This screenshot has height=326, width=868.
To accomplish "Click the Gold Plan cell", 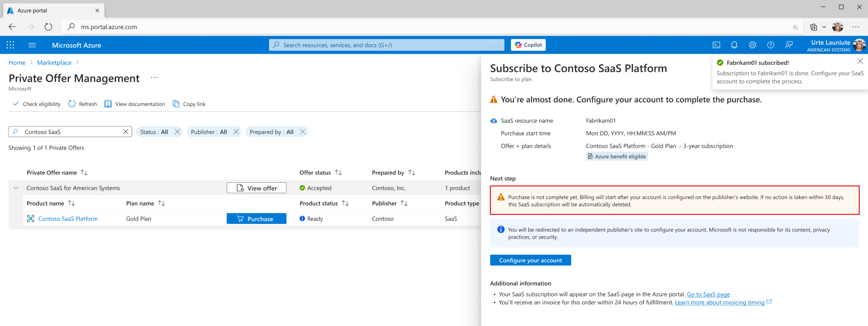I will [139, 219].
